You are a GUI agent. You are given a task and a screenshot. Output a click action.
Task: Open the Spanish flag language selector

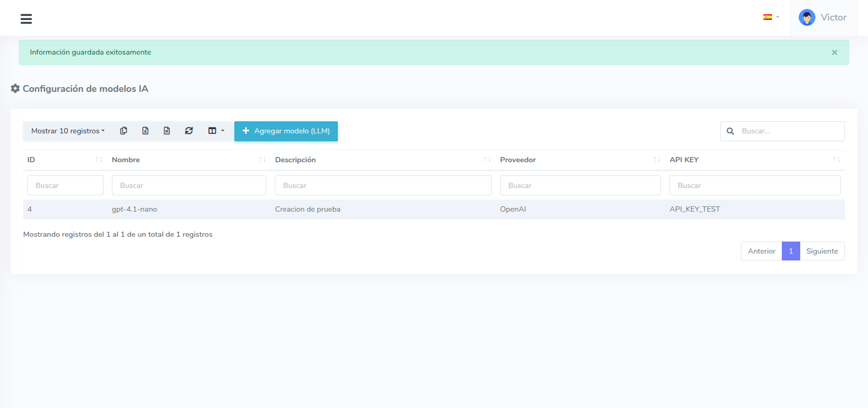point(771,17)
